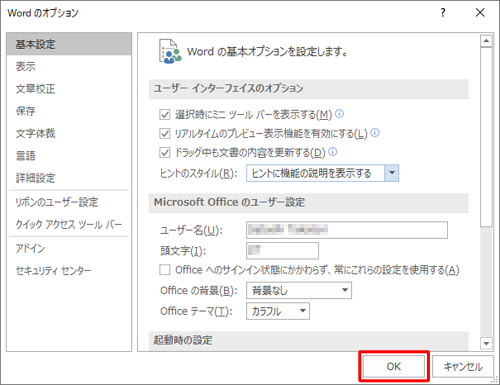500x385 pixels.
Task: Open リボンのユーザー設定 category
Action: tap(69, 202)
